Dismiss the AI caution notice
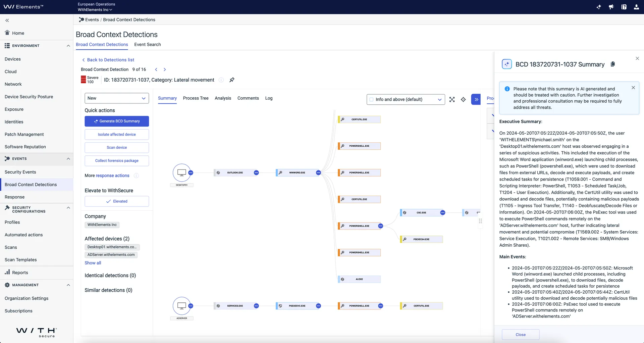644x343 pixels. (634, 88)
